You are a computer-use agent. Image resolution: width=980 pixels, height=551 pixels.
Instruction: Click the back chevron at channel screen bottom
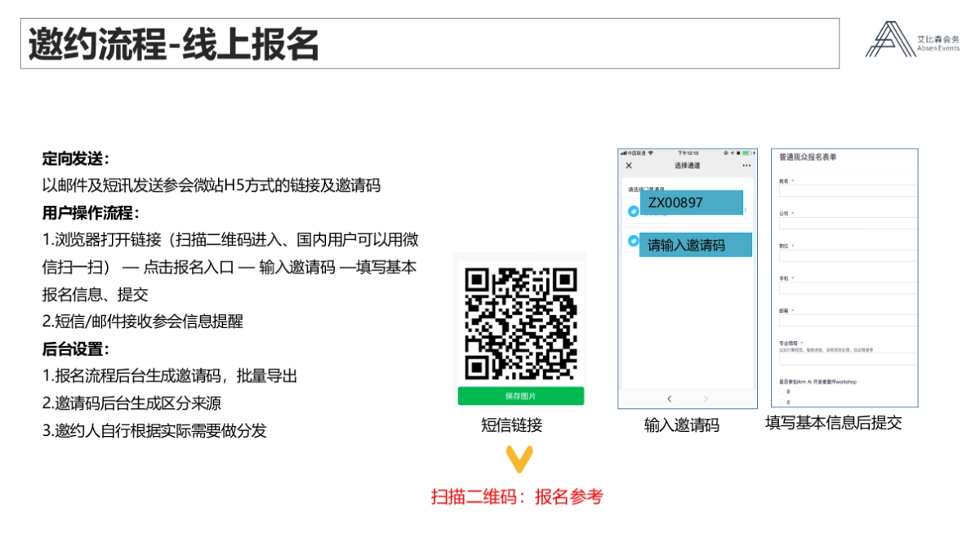[x=669, y=398]
